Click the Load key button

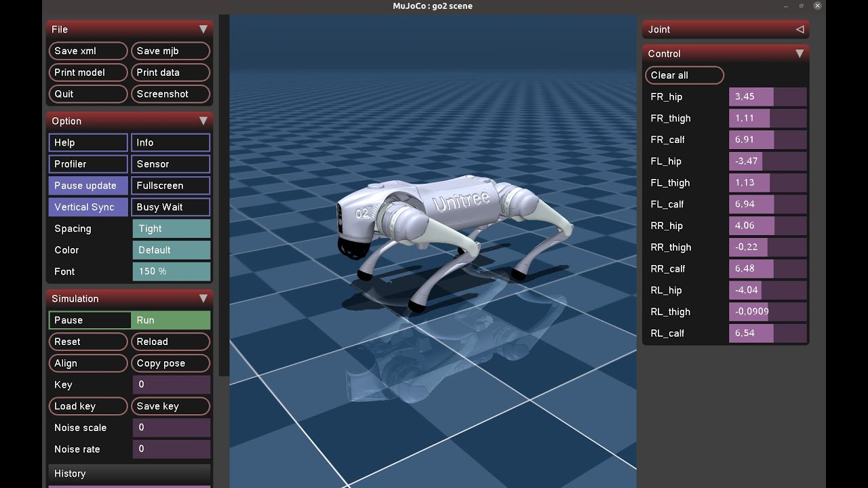click(x=88, y=406)
